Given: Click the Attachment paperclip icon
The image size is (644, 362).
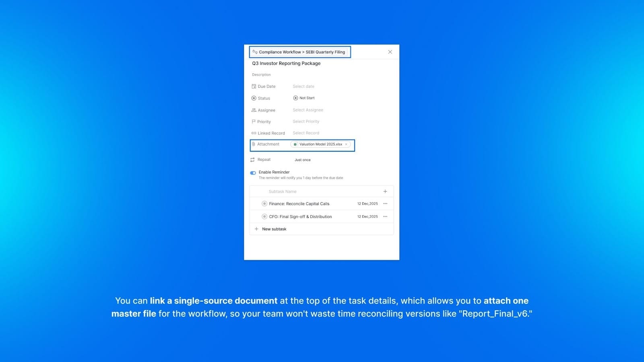Looking at the screenshot, I should (x=254, y=144).
